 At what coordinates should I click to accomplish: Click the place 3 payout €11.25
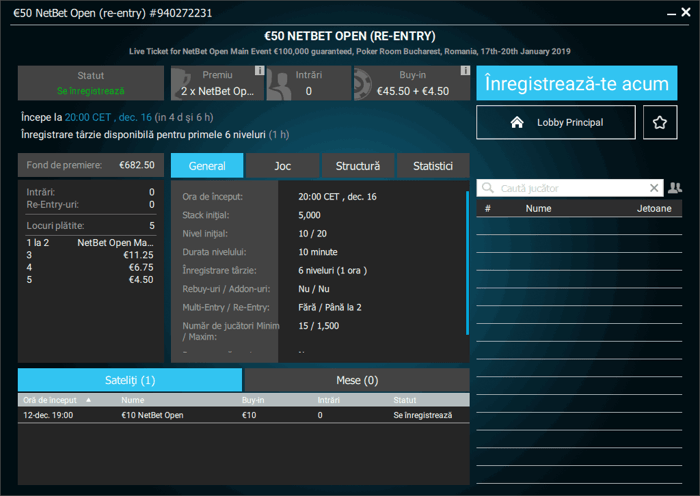[90, 255]
